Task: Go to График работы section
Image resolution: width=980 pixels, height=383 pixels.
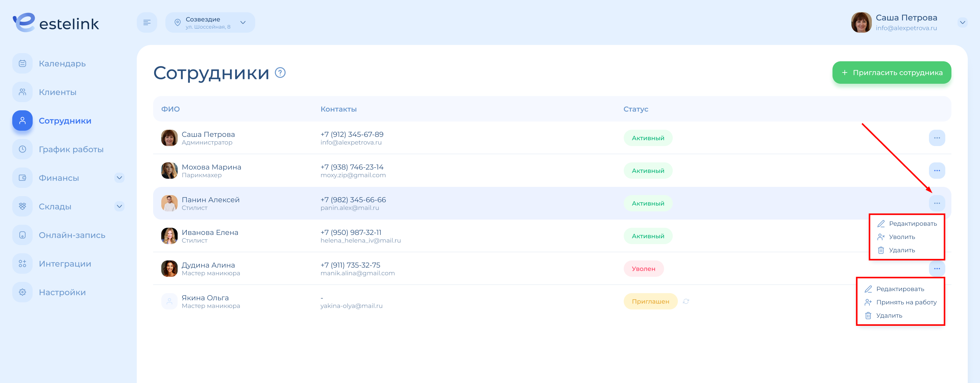Action: click(71, 149)
